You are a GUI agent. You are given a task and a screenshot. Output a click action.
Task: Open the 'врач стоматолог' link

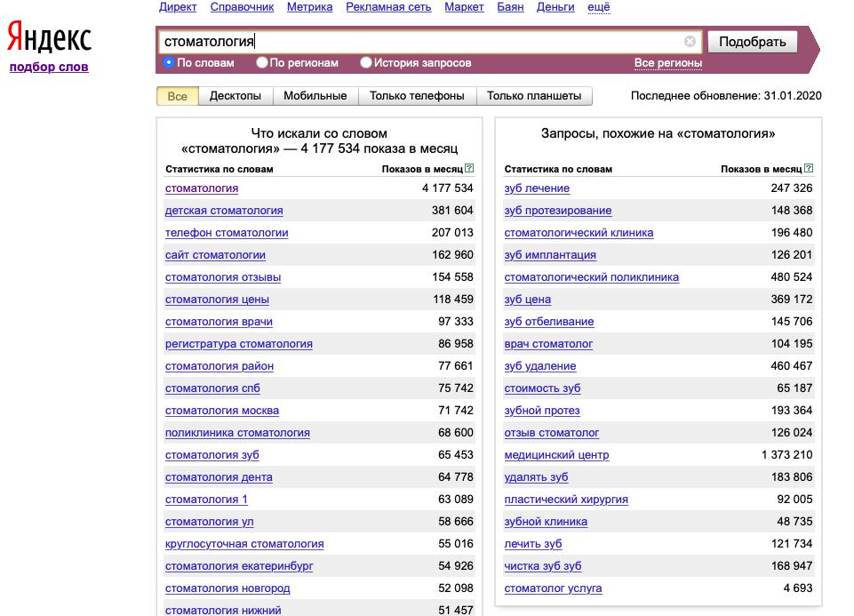pyautogui.click(x=548, y=344)
